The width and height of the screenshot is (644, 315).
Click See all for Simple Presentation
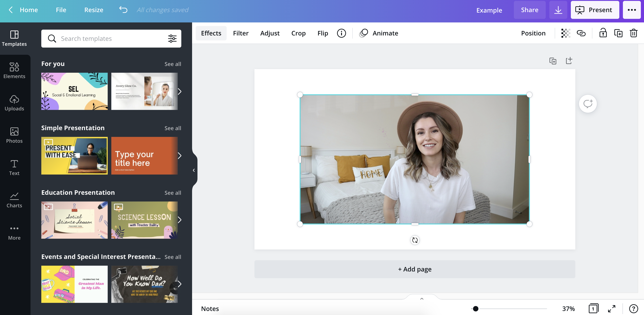pyautogui.click(x=173, y=128)
